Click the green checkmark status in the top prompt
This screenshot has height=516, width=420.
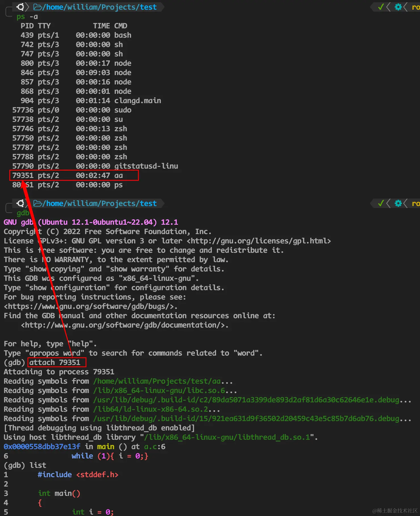coord(381,7)
